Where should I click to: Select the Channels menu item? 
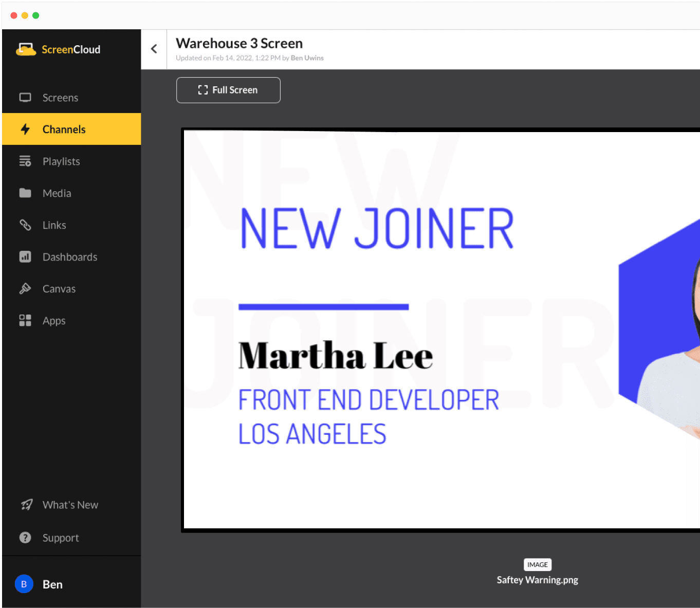pyautogui.click(x=71, y=129)
